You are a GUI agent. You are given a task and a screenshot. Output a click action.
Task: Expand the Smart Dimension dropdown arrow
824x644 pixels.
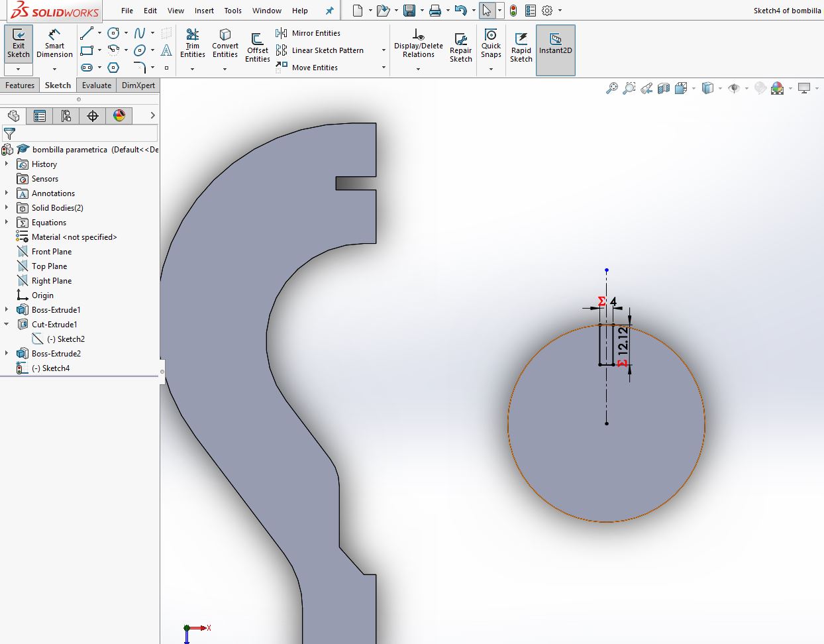(x=54, y=69)
